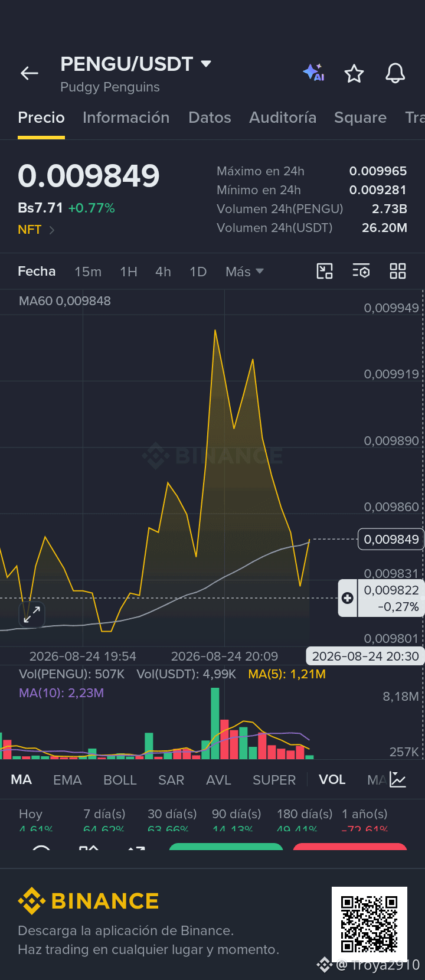Expand chart to fullscreen arrows icon
Image resolution: width=425 pixels, height=980 pixels.
point(32,614)
